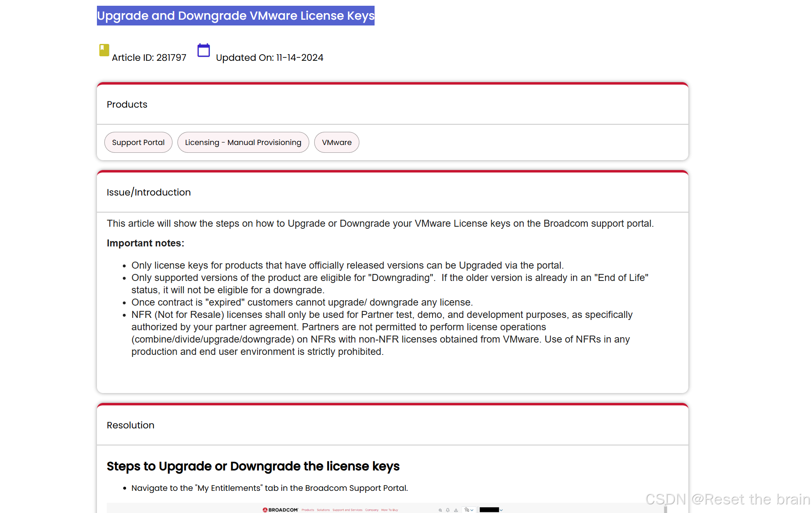Click the download icon in embedded header
The width and height of the screenshot is (812, 513).
[456, 510]
